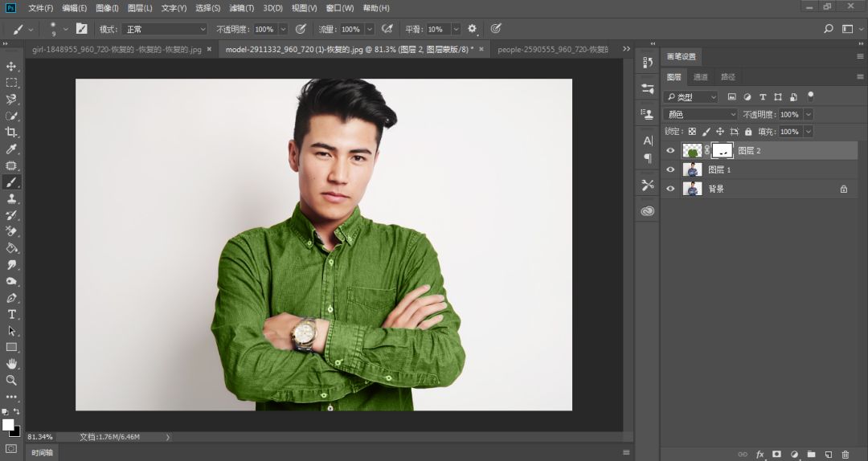Select the Move tool
The image size is (868, 461).
tap(11, 66)
